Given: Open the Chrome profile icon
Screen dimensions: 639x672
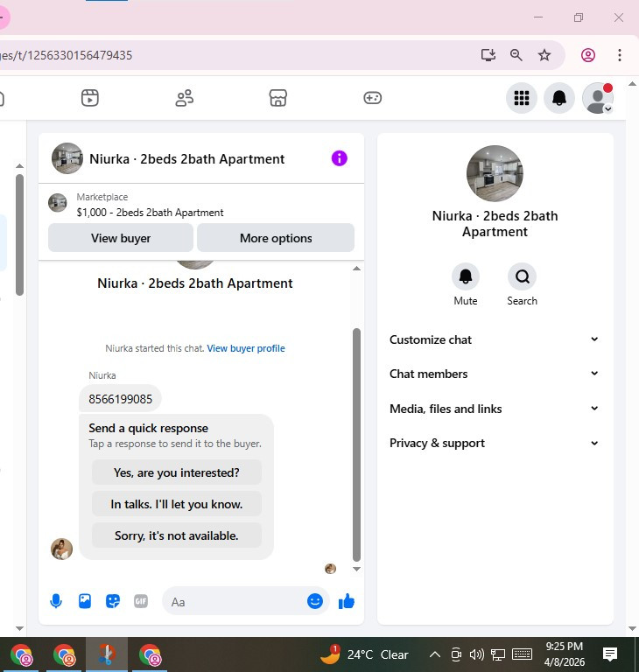Looking at the screenshot, I should coord(588,55).
